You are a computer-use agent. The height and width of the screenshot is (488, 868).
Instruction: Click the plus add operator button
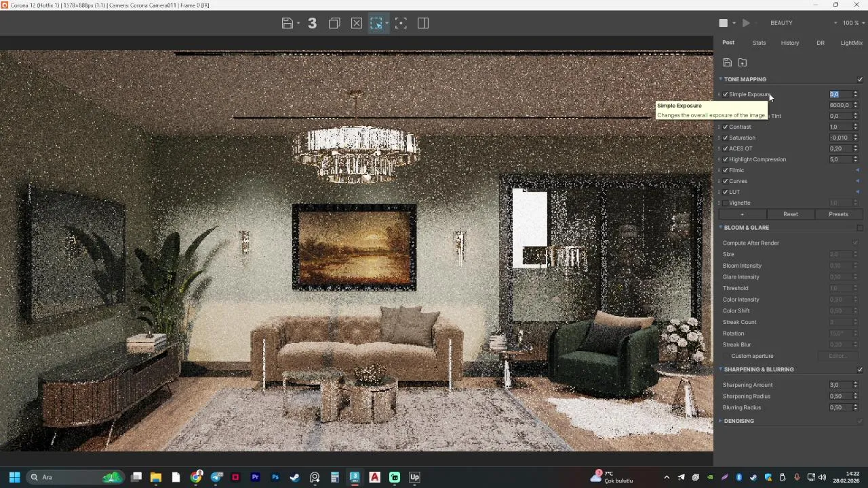(x=742, y=214)
